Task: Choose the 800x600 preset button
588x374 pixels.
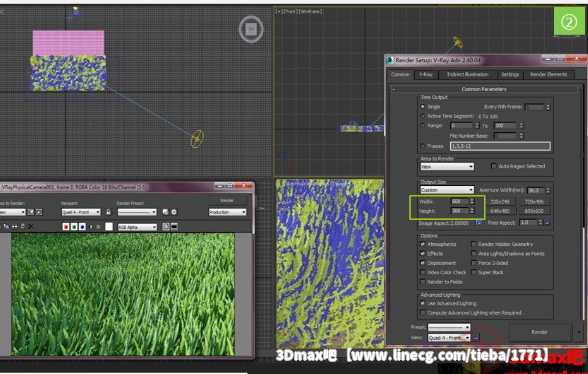Action: pyautogui.click(x=535, y=211)
